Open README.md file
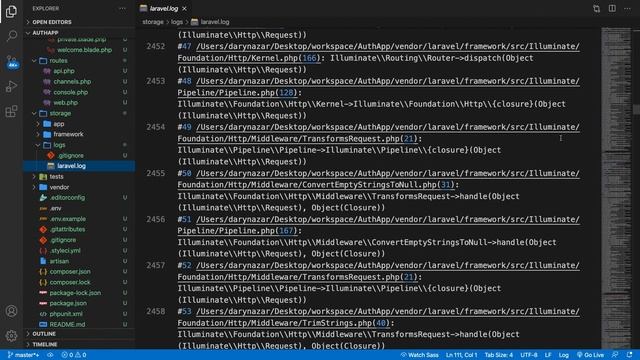Screen dimensions: 640x360 click(67, 324)
